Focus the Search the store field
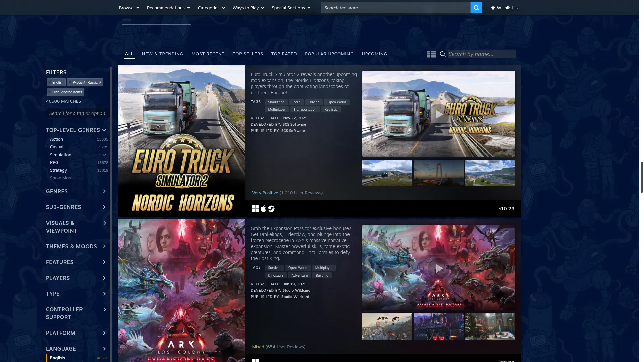644x362 pixels. [395, 8]
